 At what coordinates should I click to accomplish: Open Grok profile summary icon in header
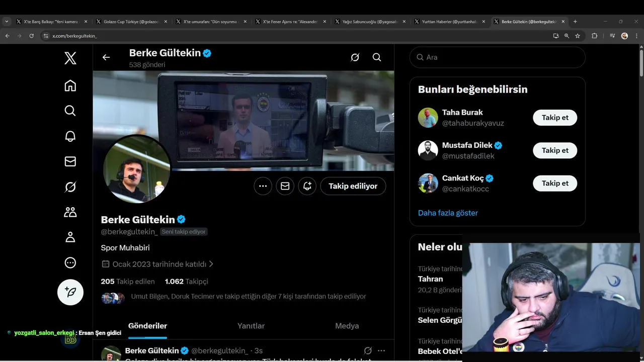click(355, 57)
